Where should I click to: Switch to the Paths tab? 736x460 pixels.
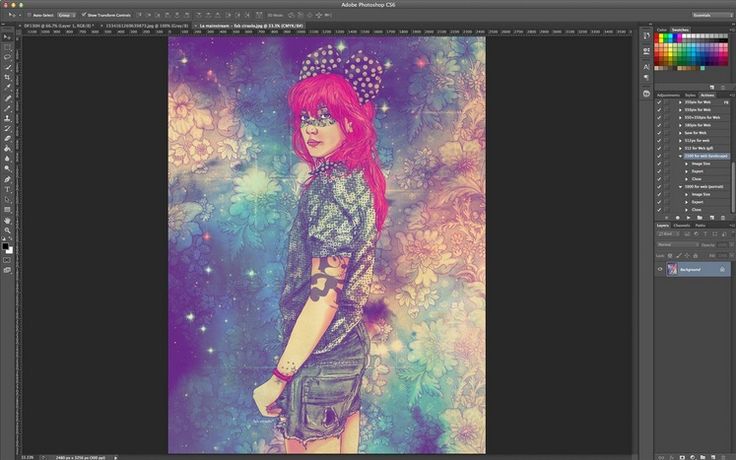(x=700, y=225)
